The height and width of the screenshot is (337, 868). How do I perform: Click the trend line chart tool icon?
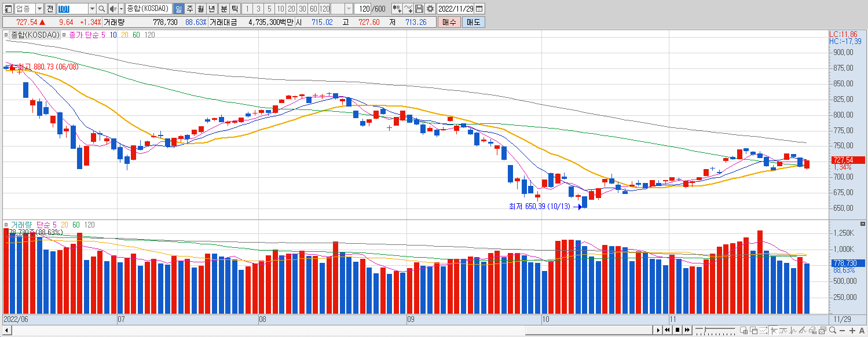(783, 330)
